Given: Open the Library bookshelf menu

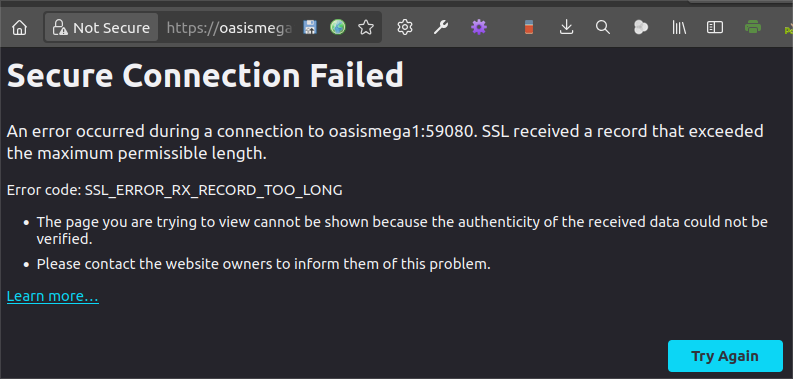Looking at the screenshot, I should tap(679, 27).
